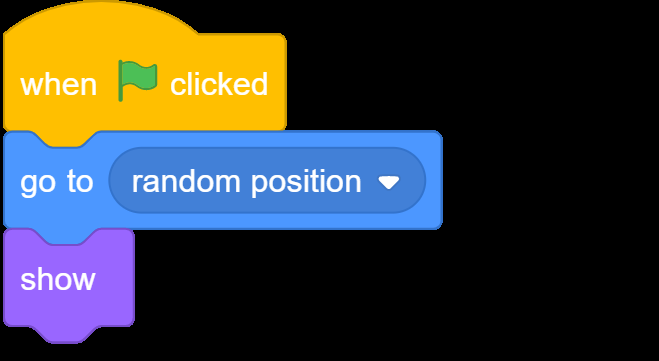The image size is (659, 361).
Task: Click the word "clicked" on the hat block
Action: 219,84
